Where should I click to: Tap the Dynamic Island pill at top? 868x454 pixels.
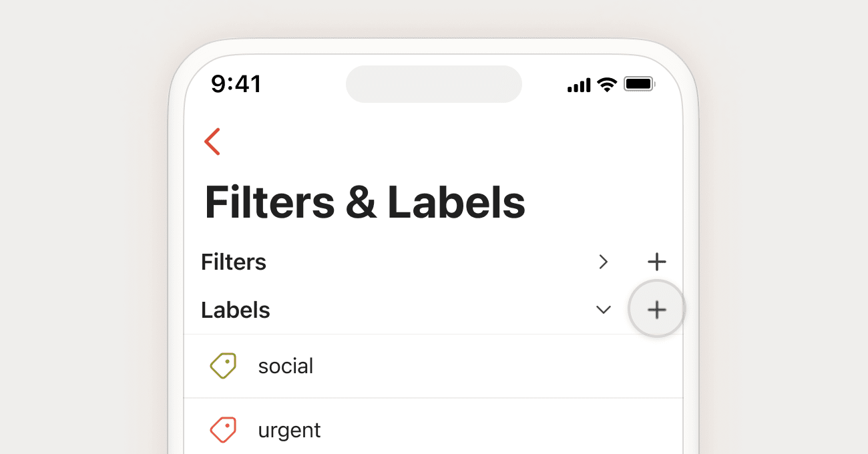pyautogui.click(x=433, y=84)
